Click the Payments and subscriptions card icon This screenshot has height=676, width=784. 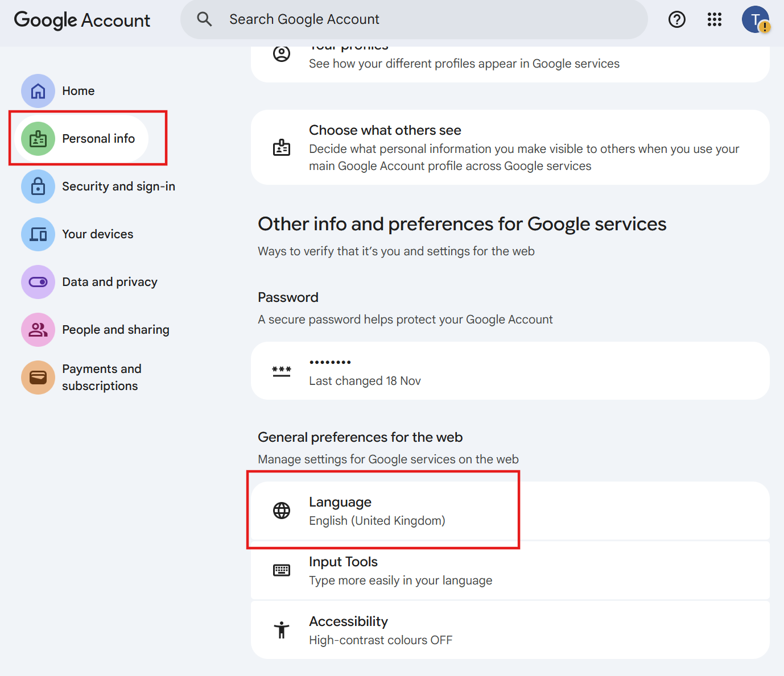38,378
